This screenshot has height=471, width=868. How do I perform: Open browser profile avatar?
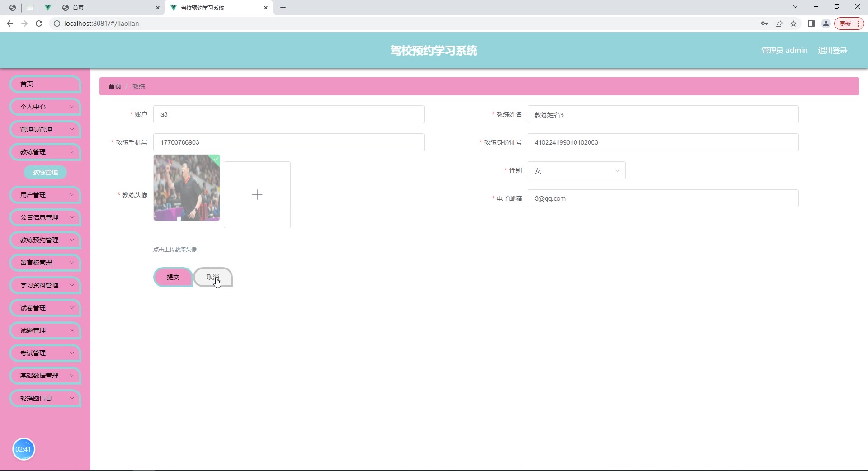coord(826,24)
